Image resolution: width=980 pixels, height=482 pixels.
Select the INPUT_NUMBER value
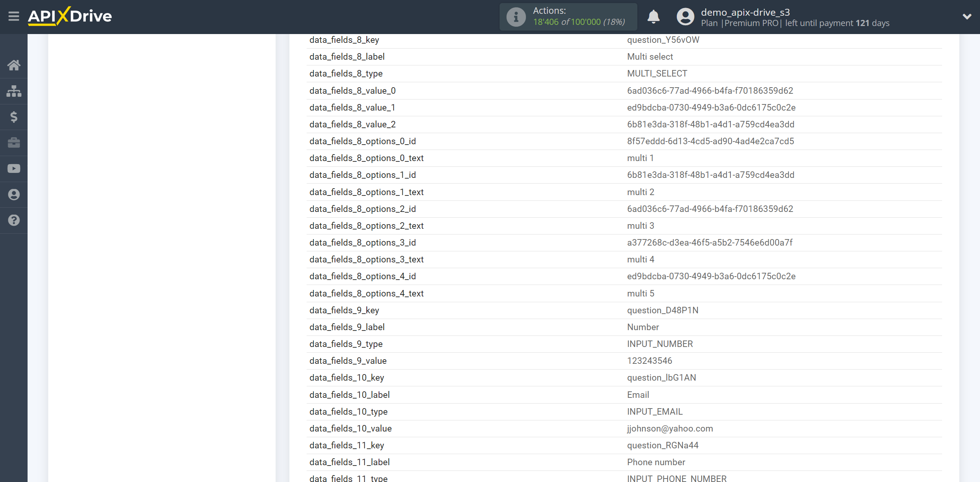pos(660,344)
